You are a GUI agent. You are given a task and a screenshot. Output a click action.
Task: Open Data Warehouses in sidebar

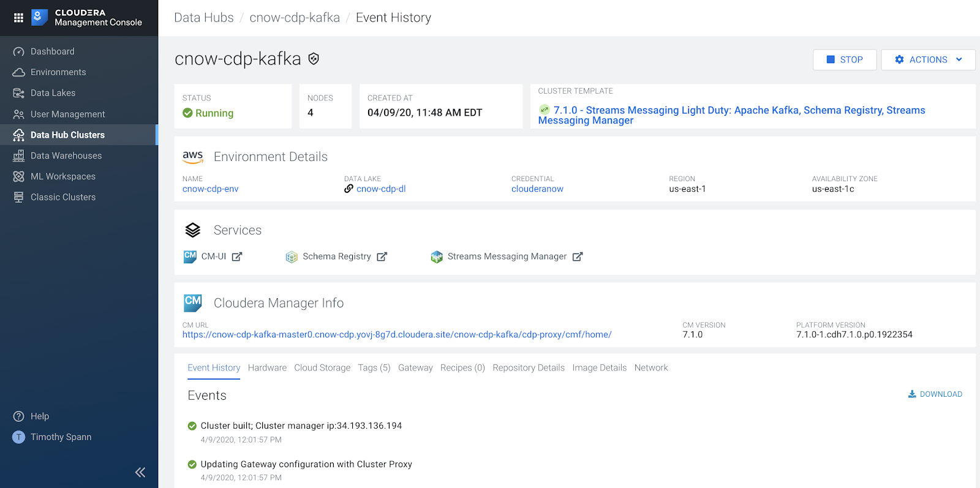pos(66,156)
